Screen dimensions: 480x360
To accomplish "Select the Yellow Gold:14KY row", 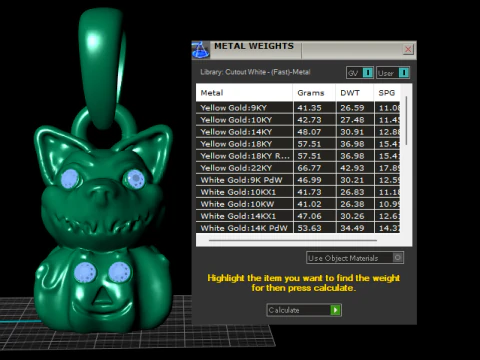I will point(298,132).
